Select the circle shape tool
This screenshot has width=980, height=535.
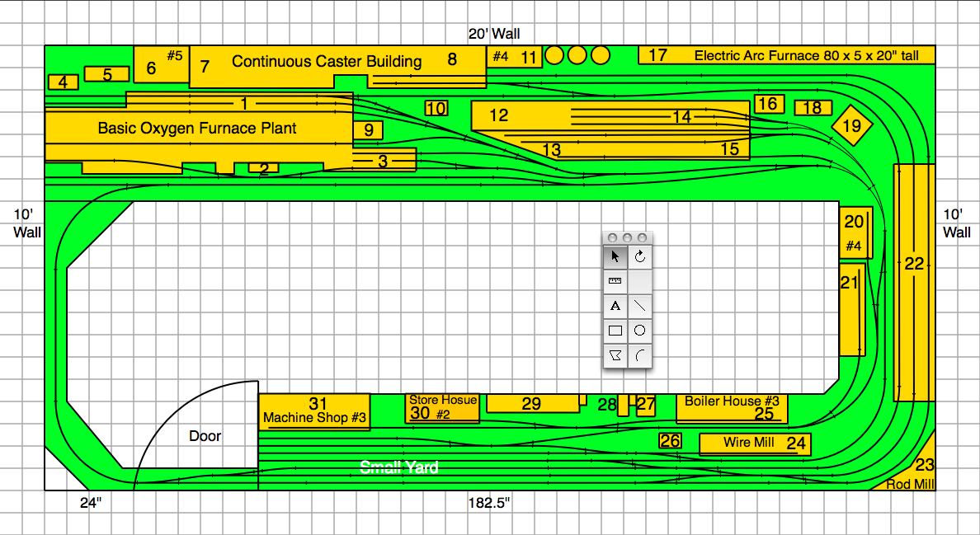coord(640,331)
